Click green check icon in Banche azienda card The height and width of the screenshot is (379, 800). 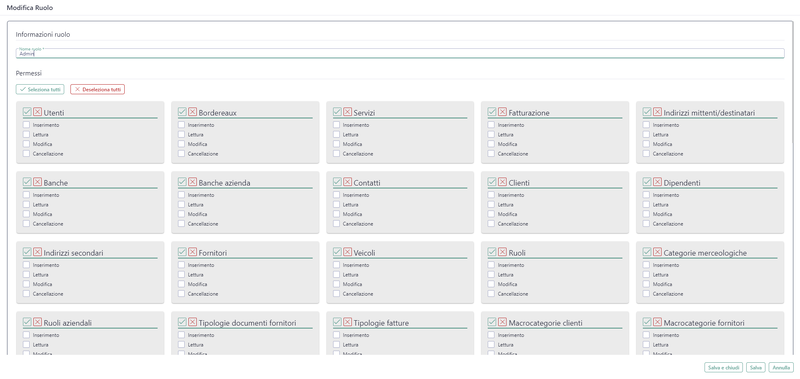(182, 182)
